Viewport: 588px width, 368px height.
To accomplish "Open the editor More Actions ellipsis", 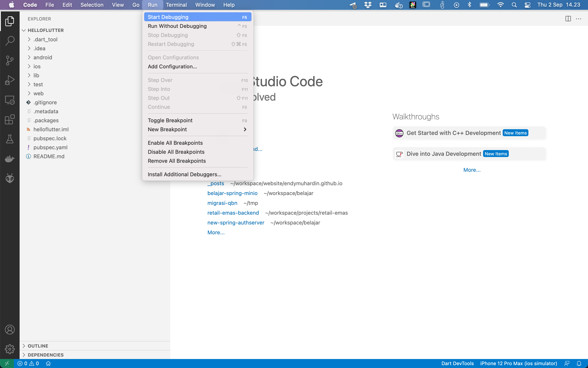I will tap(579, 19).
